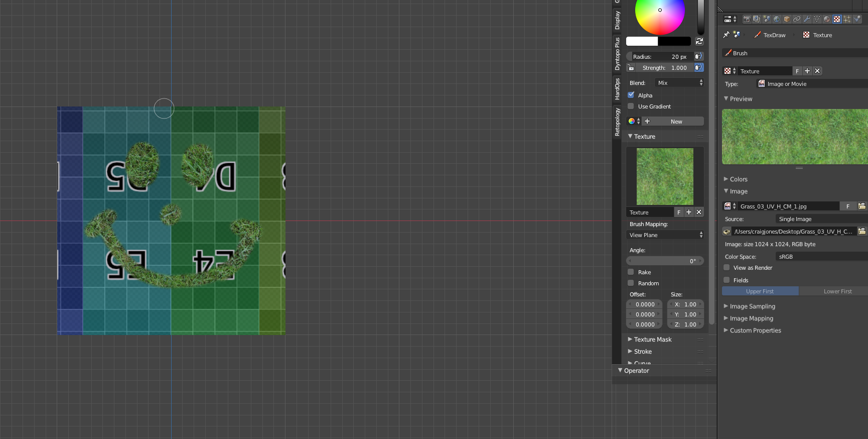Viewport: 868px width, 439px height.
Task: Swap foreground and background colors icon
Action: (x=699, y=41)
